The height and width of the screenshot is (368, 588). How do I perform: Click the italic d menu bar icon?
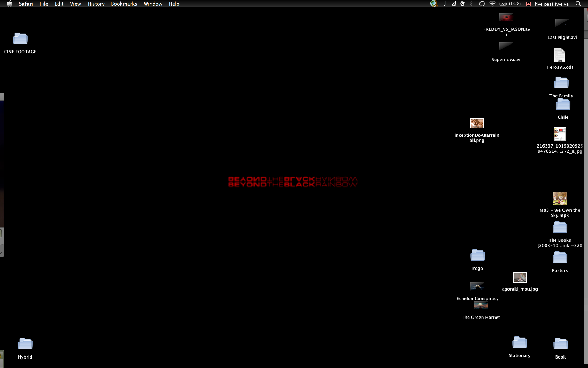[x=454, y=4]
